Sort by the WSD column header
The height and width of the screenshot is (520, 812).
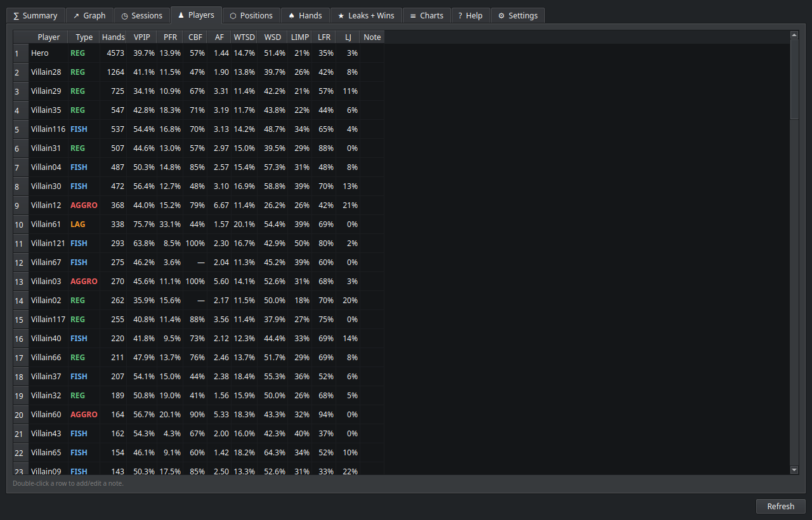[x=272, y=37]
